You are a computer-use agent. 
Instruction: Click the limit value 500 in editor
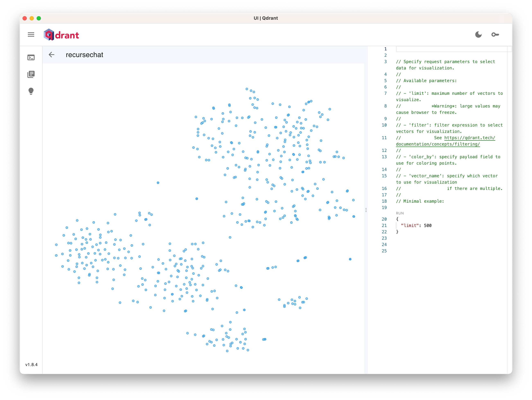(x=428, y=226)
